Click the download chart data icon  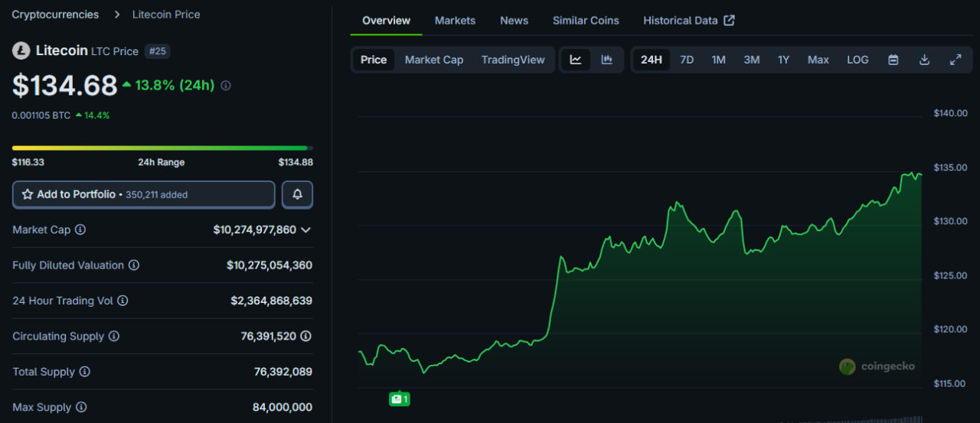click(x=924, y=60)
